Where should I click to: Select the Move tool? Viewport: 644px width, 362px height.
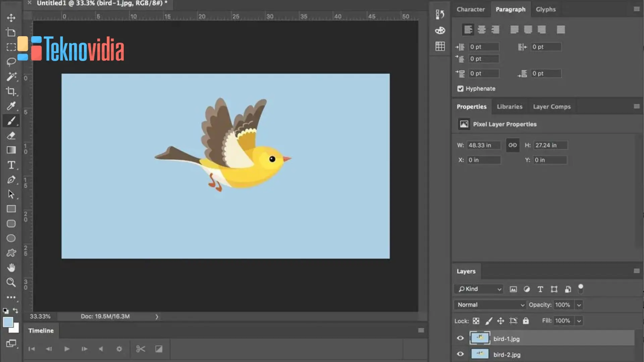pyautogui.click(x=11, y=17)
